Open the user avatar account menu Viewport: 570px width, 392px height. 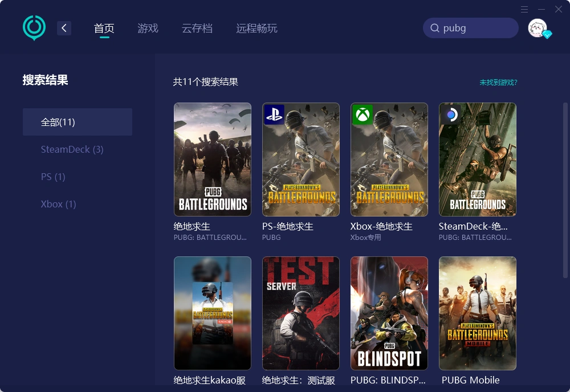click(x=537, y=27)
